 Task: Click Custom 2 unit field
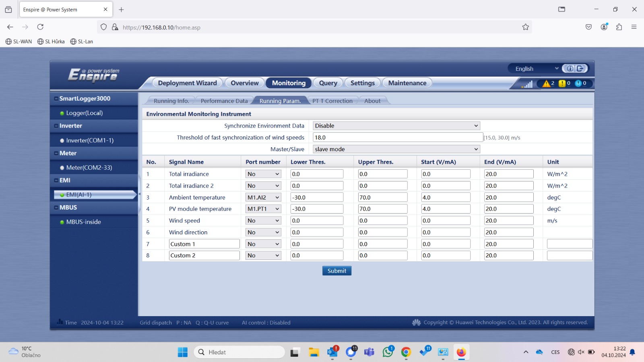click(x=570, y=255)
